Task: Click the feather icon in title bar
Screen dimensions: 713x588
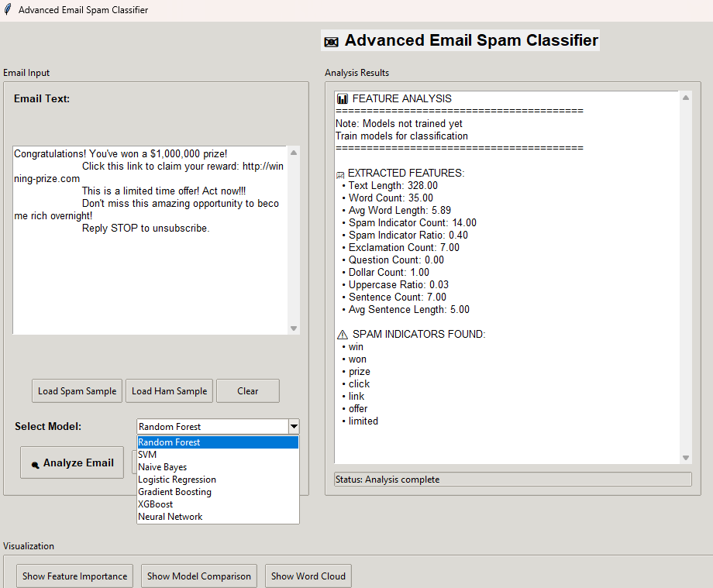Action: click(8, 10)
